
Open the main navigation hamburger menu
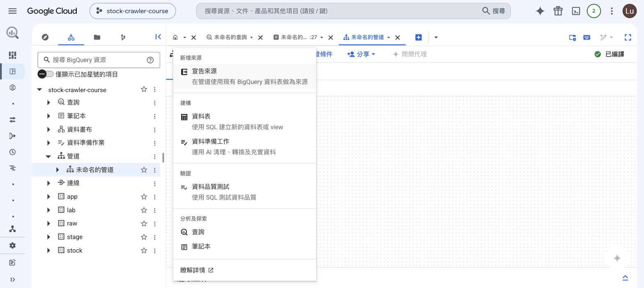click(12, 11)
